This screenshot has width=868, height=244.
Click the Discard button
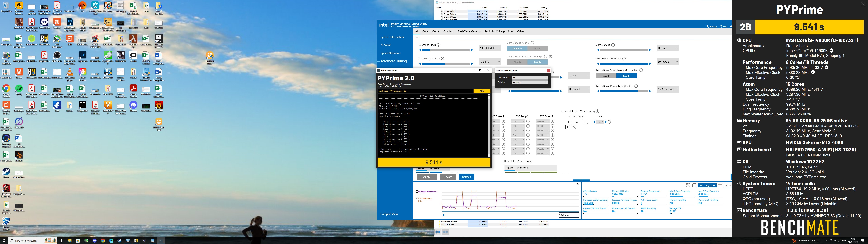pyautogui.click(x=448, y=177)
